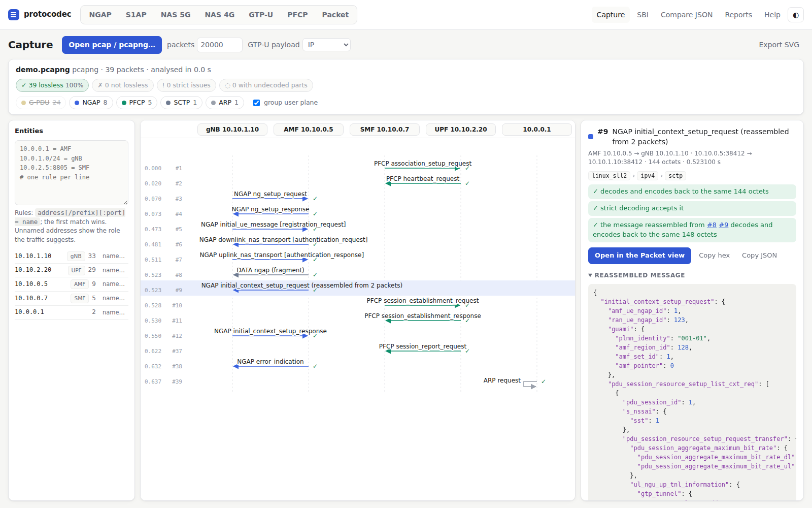
Task: Open the GTP-U payload dropdown
Action: point(326,45)
